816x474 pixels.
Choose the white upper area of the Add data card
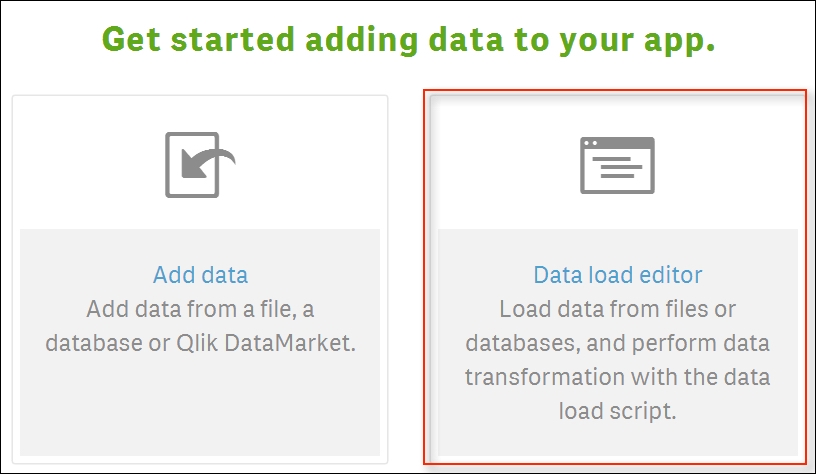[200, 163]
